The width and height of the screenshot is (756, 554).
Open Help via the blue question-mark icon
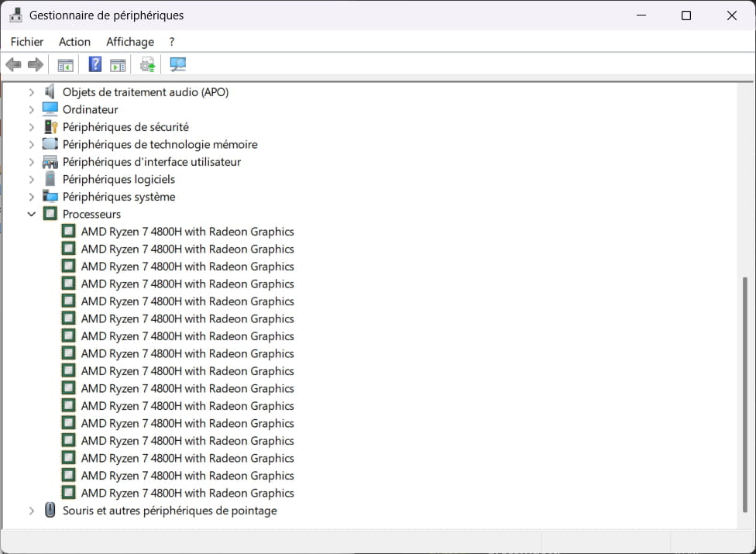click(95, 64)
